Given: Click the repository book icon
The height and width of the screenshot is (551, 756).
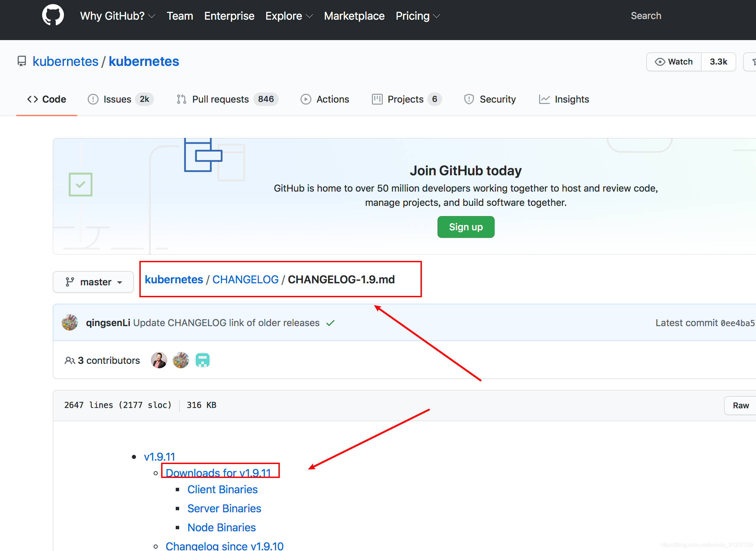Looking at the screenshot, I should click(x=22, y=61).
